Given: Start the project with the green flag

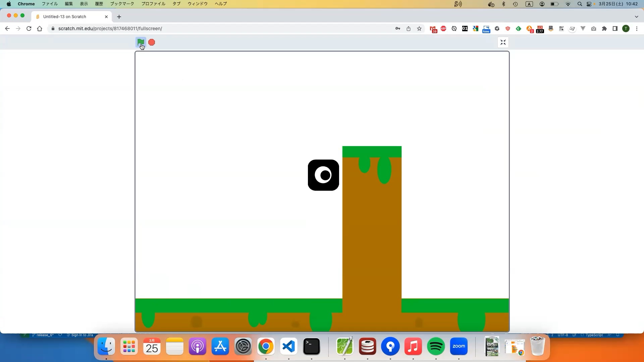Looking at the screenshot, I should point(141,42).
